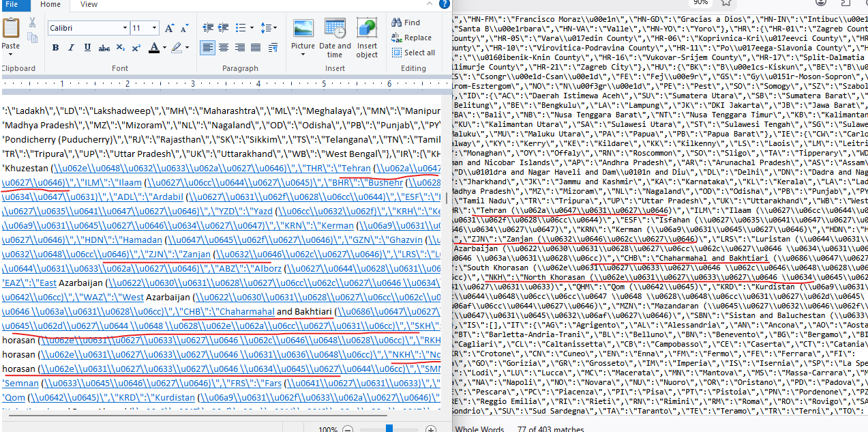Click the text color A icon

153,48
